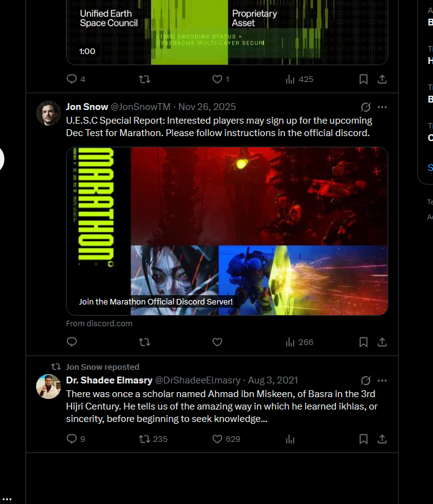Open the Dr. Shadee Elmasry display name
433x504 pixels.
[109, 380]
